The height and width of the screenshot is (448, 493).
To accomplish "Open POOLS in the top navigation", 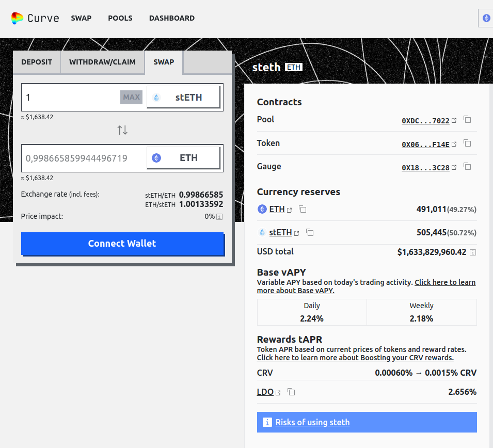I will click(x=120, y=18).
